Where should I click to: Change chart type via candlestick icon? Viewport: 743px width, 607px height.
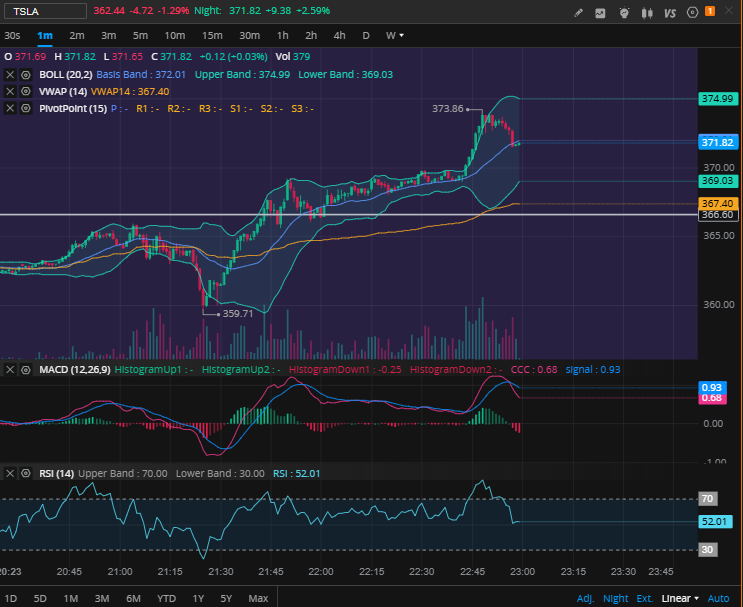click(x=647, y=13)
